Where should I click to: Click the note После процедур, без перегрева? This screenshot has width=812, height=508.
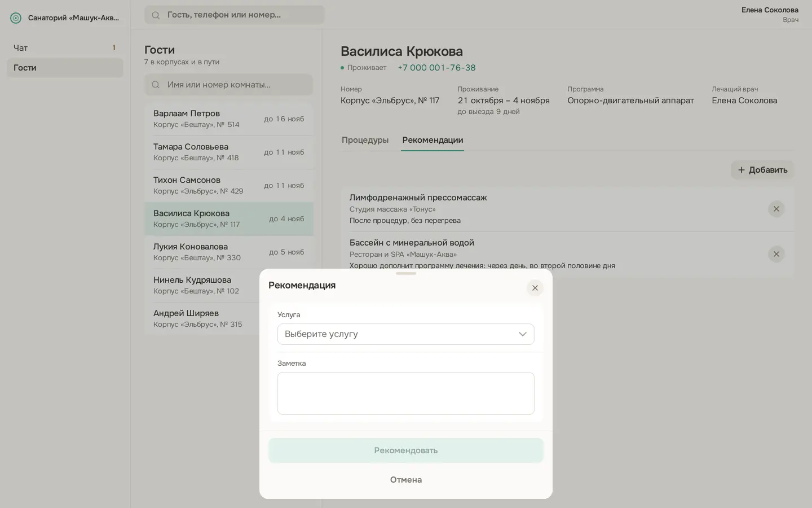(405, 221)
